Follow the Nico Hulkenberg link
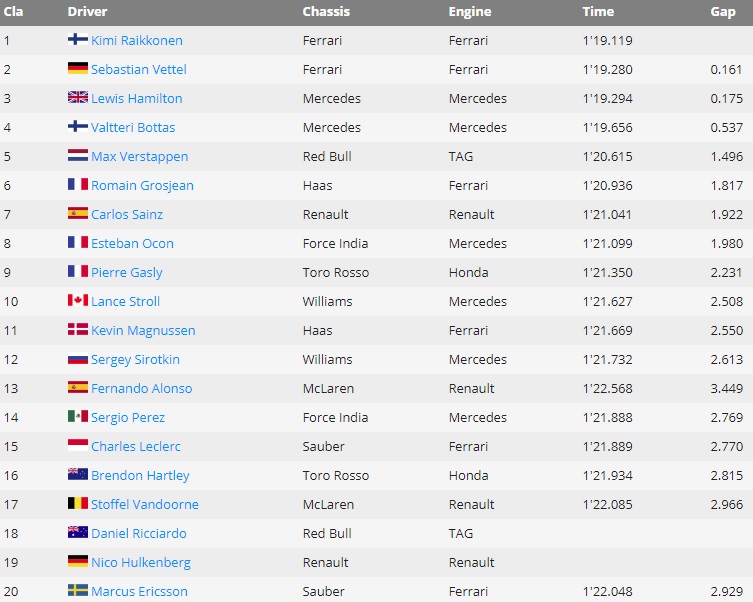The image size is (753, 602). pyautogui.click(x=141, y=563)
